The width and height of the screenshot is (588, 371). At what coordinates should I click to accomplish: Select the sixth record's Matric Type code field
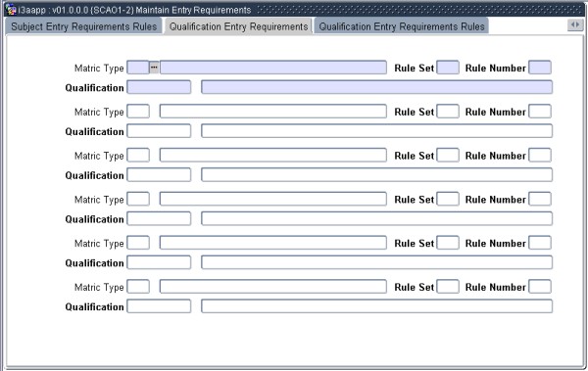pos(138,287)
